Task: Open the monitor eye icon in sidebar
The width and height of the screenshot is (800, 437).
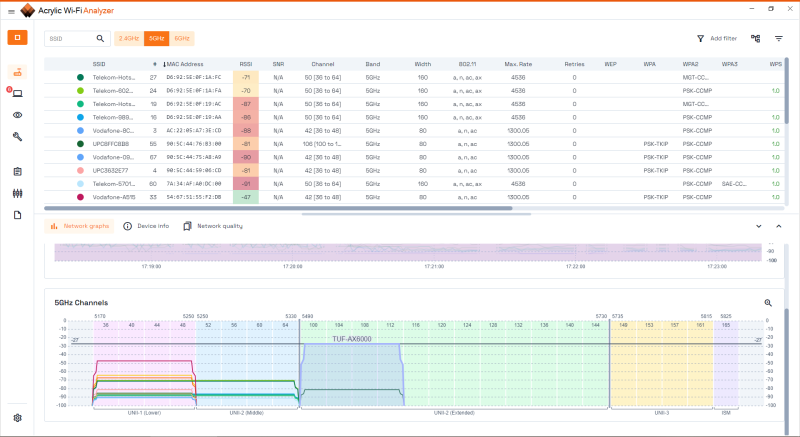Action: [x=17, y=115]
